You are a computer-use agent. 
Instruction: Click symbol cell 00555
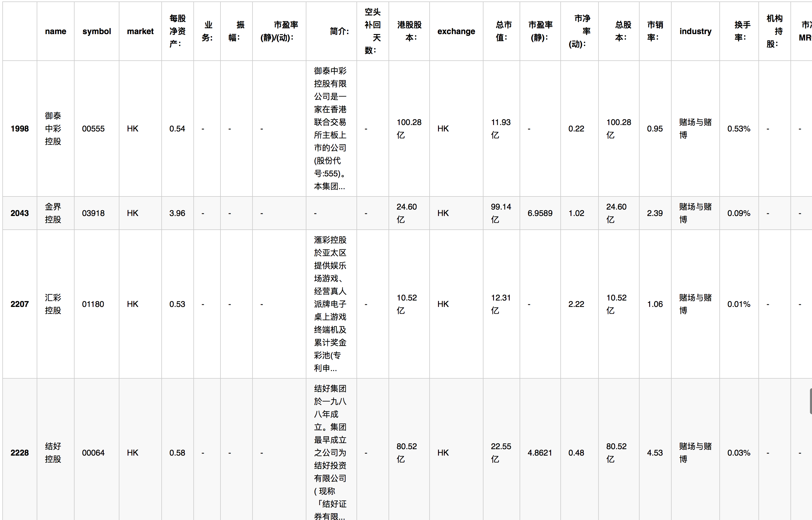click(93, 129)
